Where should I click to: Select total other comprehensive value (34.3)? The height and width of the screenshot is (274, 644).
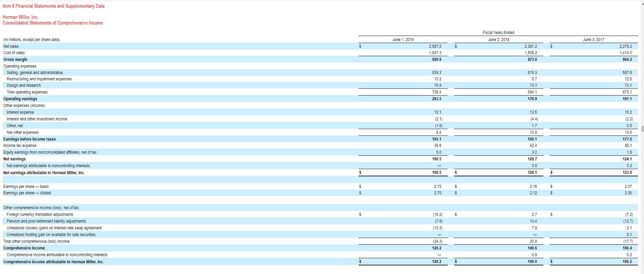(438, 241)
